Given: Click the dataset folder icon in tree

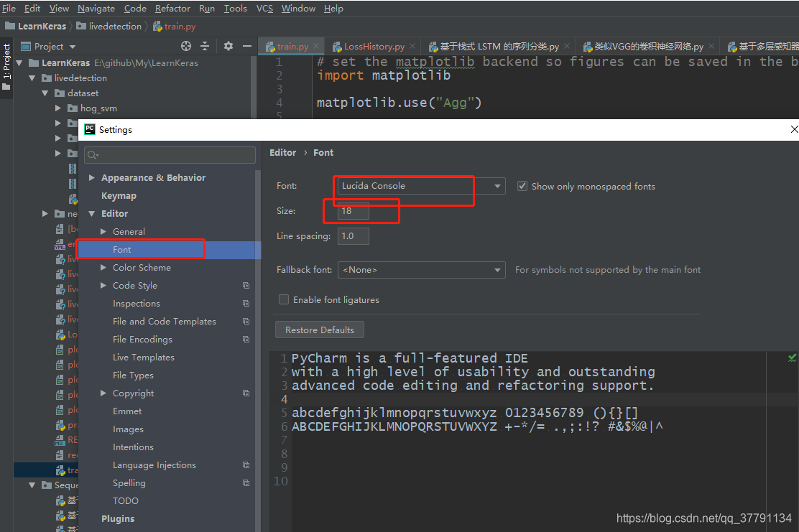Looking at the screenshot, I should 60,93.
